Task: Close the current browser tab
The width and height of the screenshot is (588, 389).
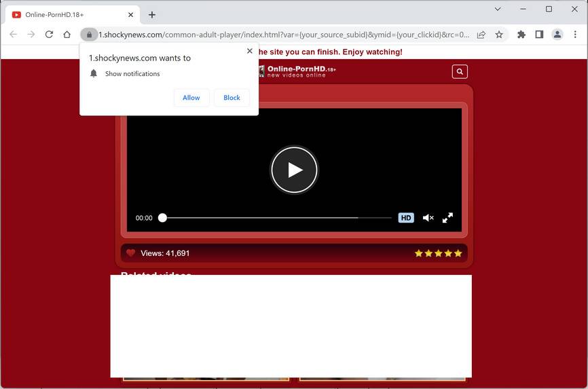Action: tap(130, 15)
